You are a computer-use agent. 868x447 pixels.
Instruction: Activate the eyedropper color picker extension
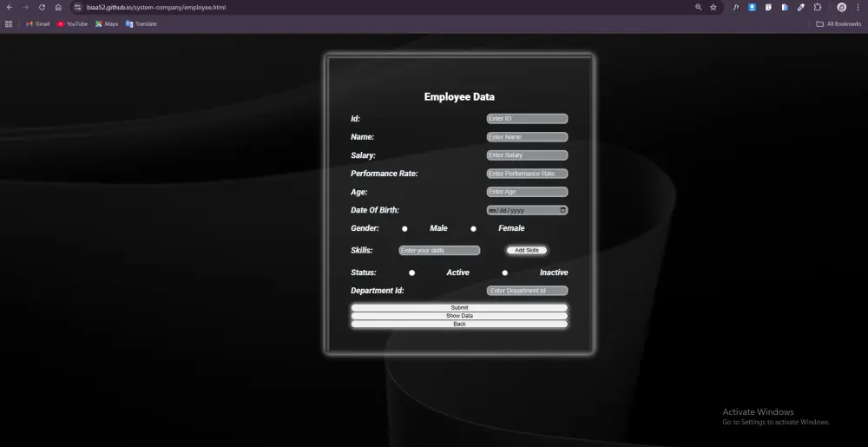point(801,7)
